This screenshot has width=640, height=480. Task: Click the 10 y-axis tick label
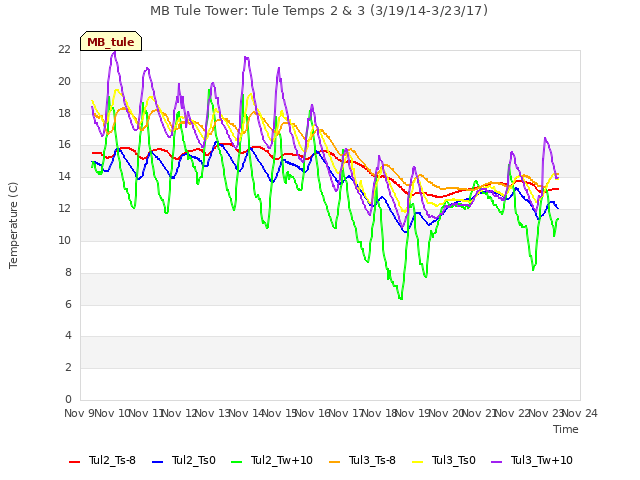pos(64,240)
